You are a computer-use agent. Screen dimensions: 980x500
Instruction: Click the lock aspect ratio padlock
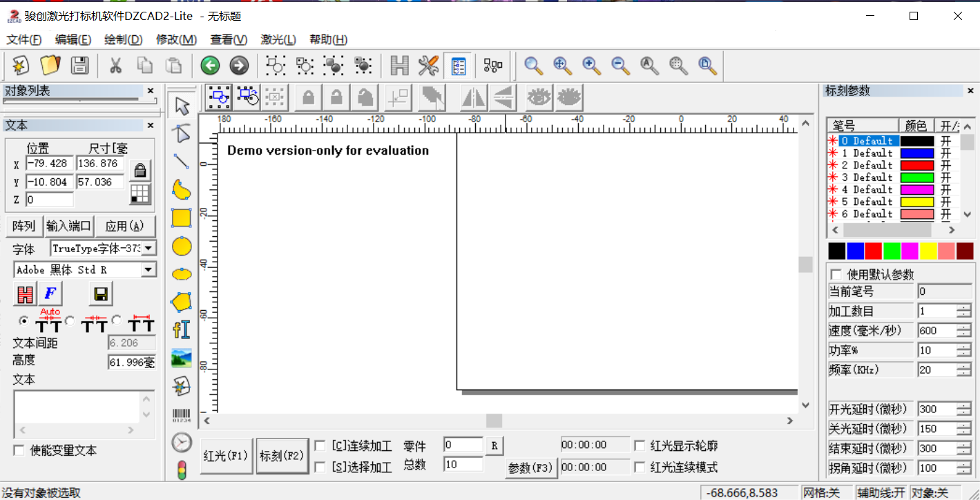140,170
